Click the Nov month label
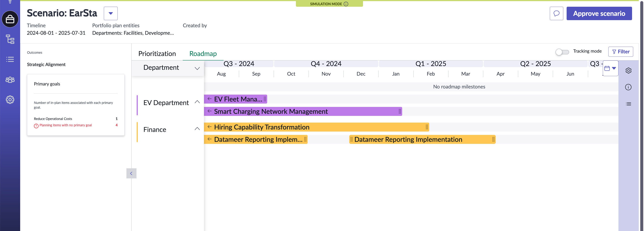Screen dimensions: 644x231 click(326, 74)
